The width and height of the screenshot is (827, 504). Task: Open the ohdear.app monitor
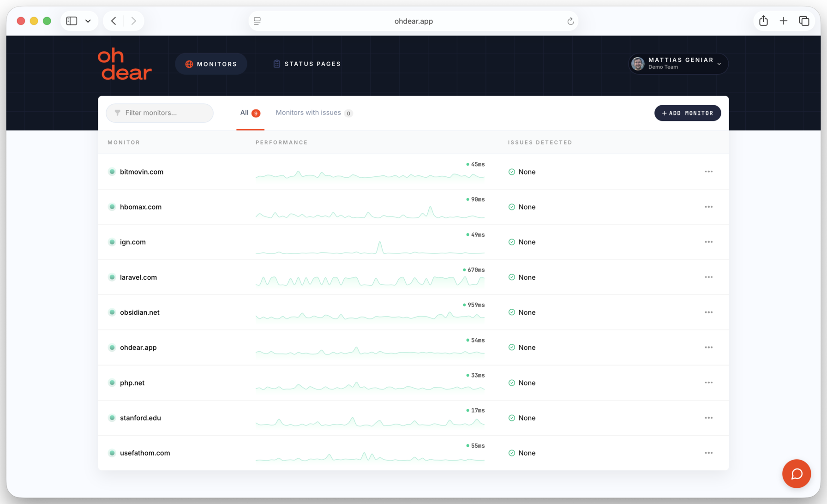(x=138, y=348)
